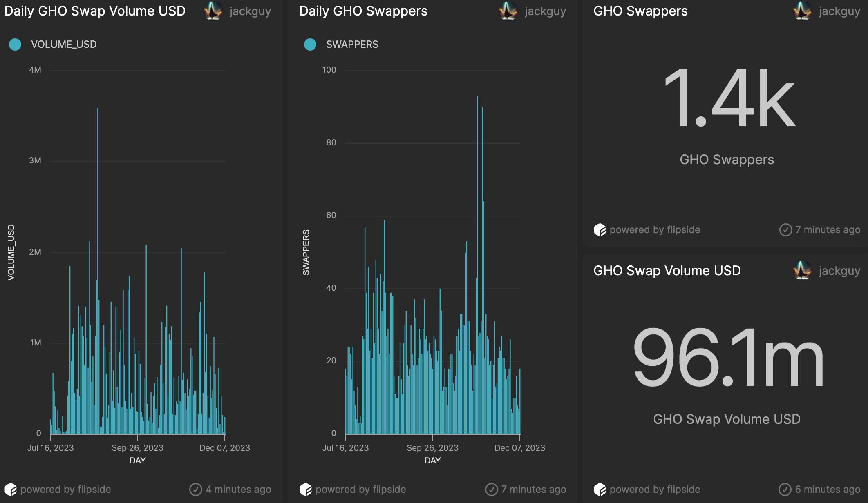
Task: Click flipside logo under Daily GHO Swappers chart
Action: coord(306,489)
